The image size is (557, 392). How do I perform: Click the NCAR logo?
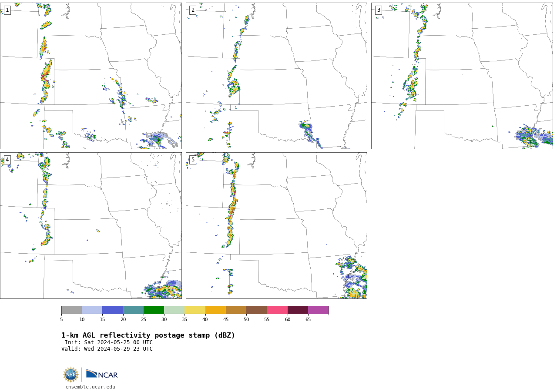point(102,374)
